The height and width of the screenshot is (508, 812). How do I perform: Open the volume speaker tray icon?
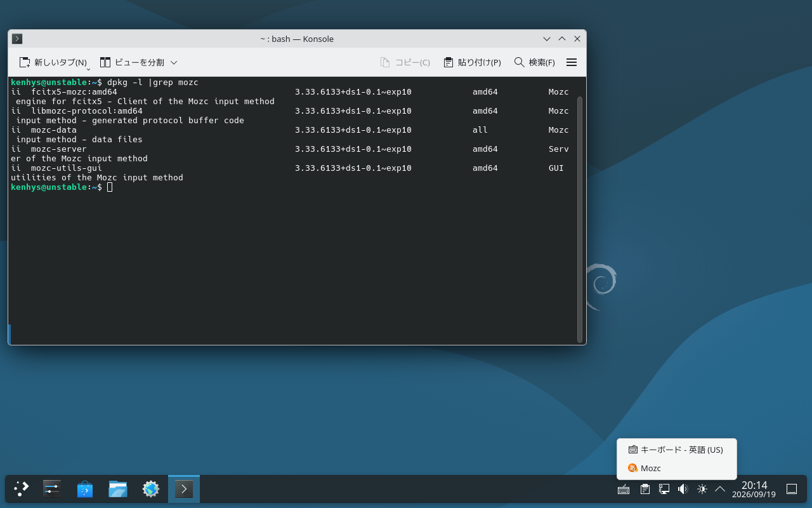pos(683,489)
